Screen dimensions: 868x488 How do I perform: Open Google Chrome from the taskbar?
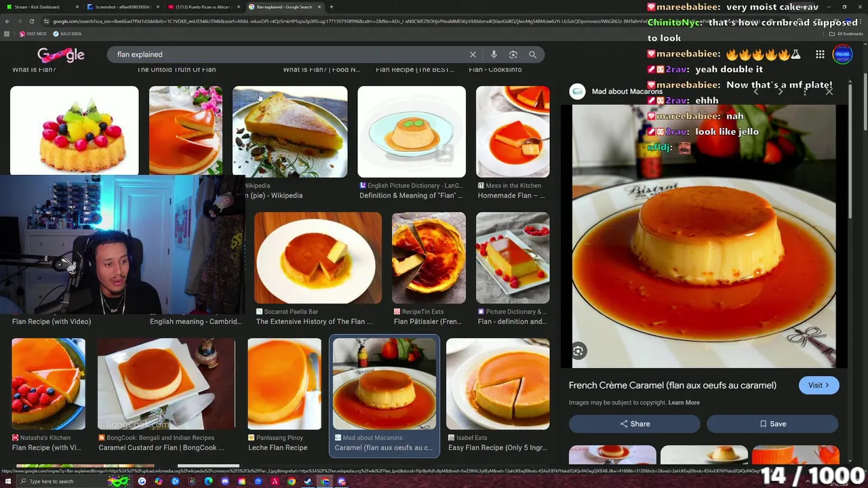point(291,481)
